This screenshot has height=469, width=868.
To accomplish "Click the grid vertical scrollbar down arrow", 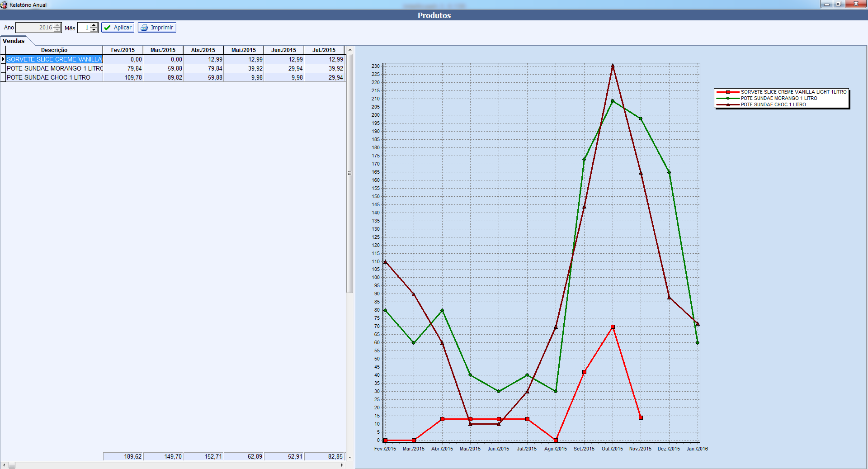I will (x=349, y=457).
